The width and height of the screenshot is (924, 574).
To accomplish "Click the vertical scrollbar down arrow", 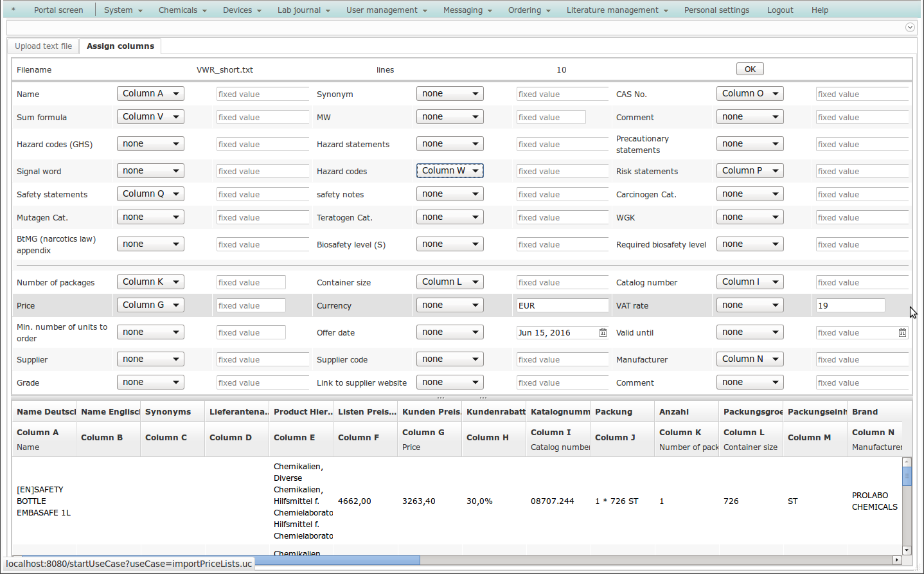I will (907, 550).
